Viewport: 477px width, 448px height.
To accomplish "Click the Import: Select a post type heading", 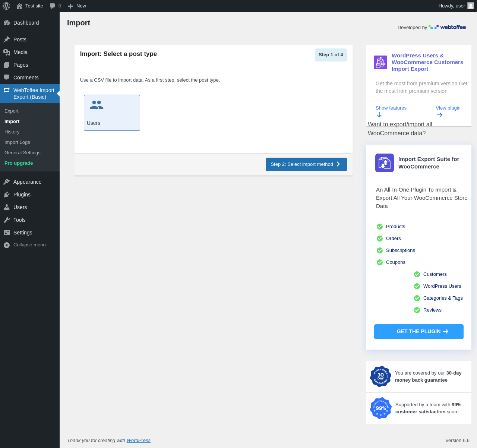I will coord(119,54).
